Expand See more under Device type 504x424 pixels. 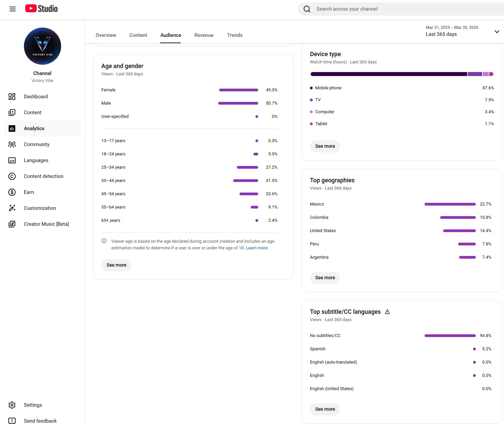click(x=325, y=146)
